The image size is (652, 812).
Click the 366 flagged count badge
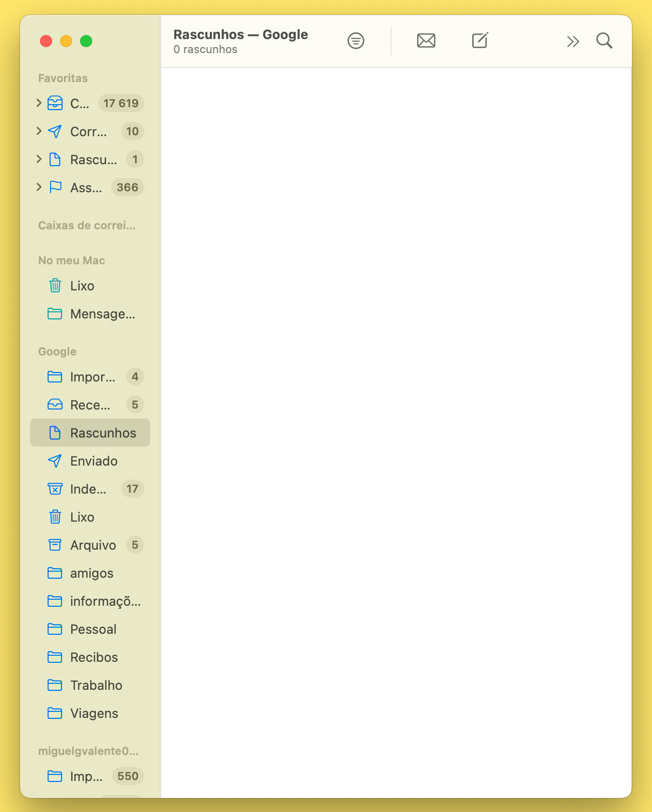[128, 187]
